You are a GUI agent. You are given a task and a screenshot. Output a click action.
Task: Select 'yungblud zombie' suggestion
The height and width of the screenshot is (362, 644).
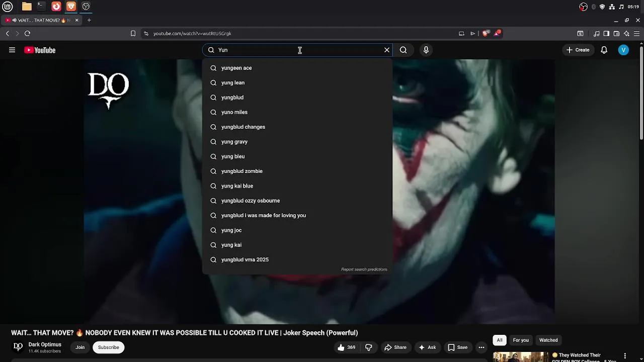pyautogui.click(x=297, y=171)
